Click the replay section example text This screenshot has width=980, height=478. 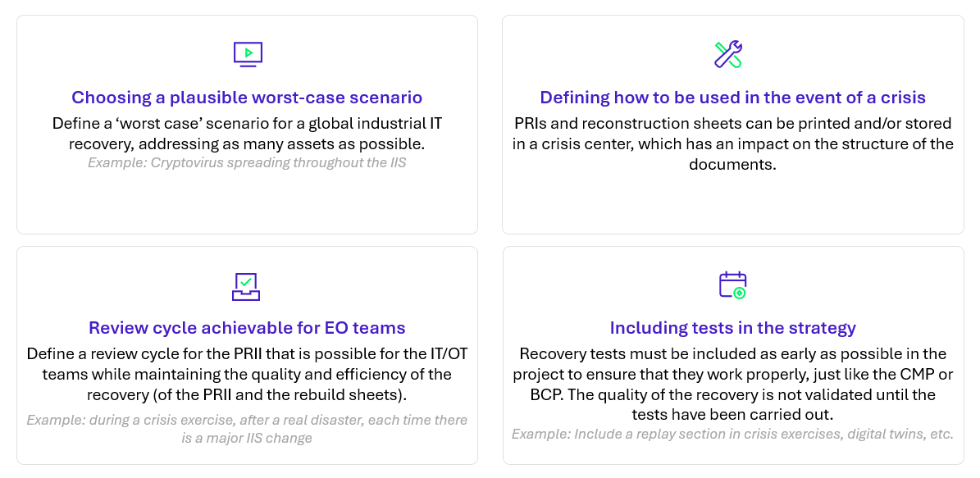point(733,435)
